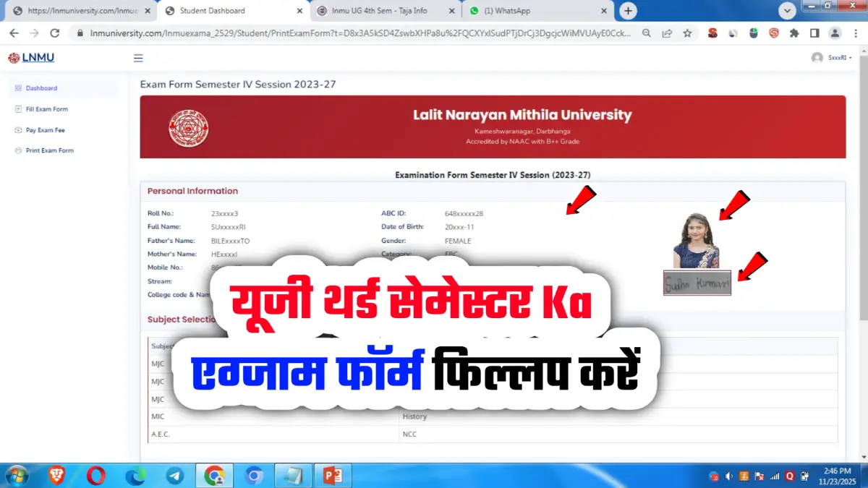Viewport: 868px width, 488px height.
Task: Click the zoom magnifier icon in address bar
Action: 646,33
